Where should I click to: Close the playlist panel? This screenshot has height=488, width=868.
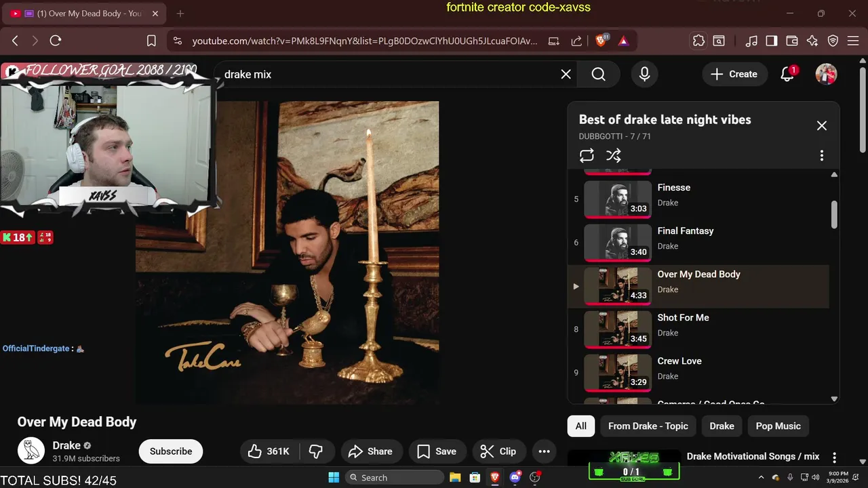click(821, 125)
